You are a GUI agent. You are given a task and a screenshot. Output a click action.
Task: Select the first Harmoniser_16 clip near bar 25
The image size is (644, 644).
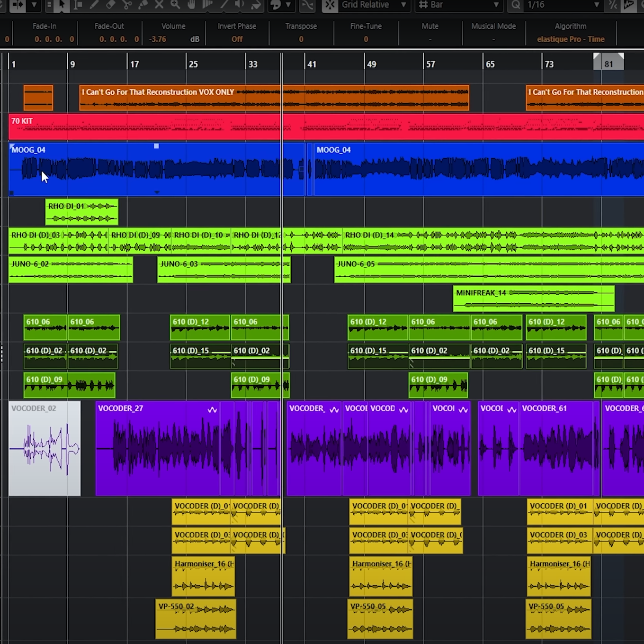tap(203, 576)
